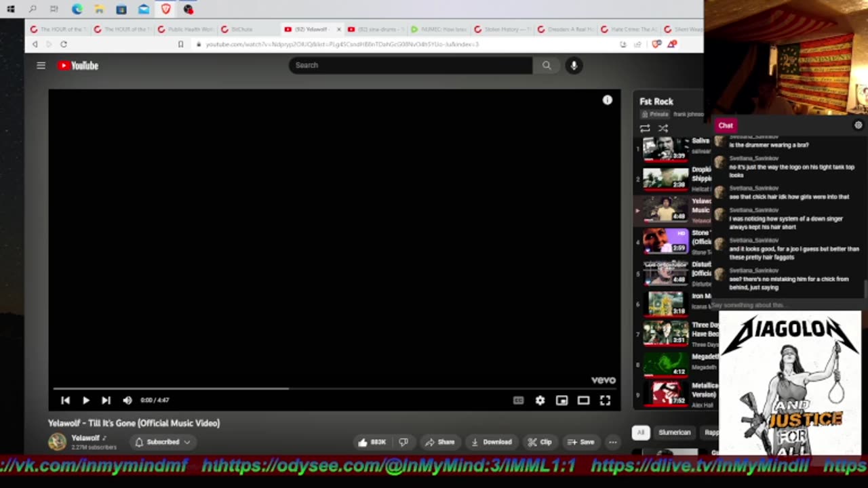This screenshot has width=868, height=488.
Task: Open the player settings gear
Action: coord(540,401)
